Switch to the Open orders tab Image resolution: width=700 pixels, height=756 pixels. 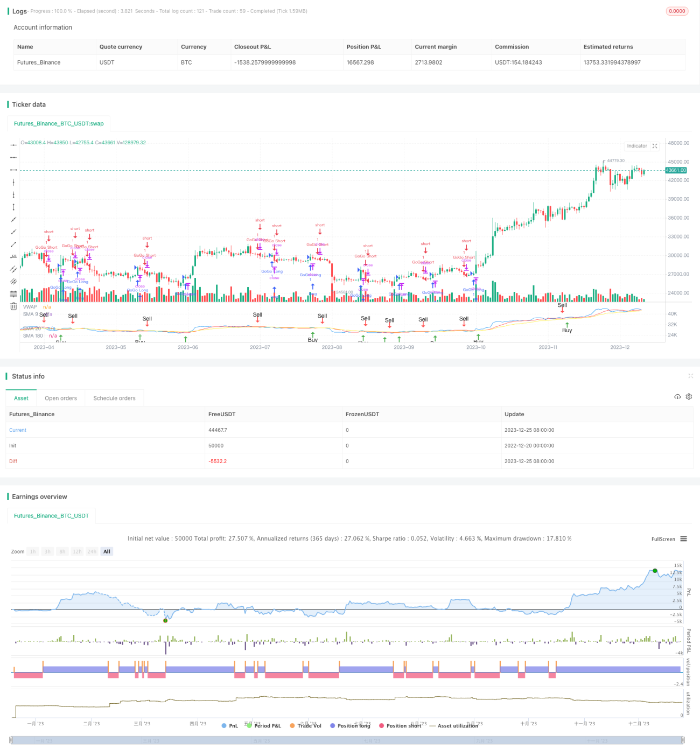61,398
